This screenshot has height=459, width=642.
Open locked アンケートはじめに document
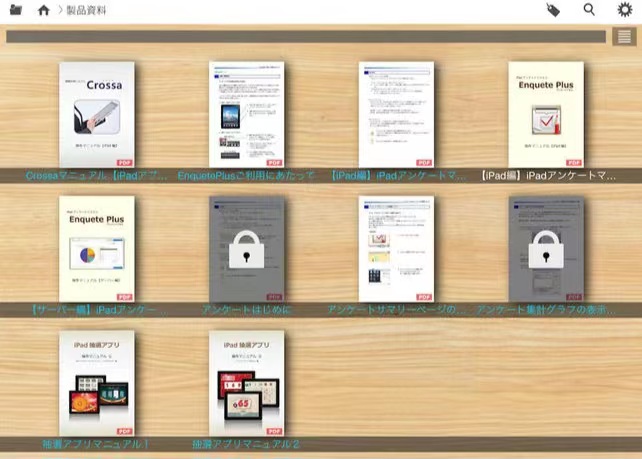(246, 249)
